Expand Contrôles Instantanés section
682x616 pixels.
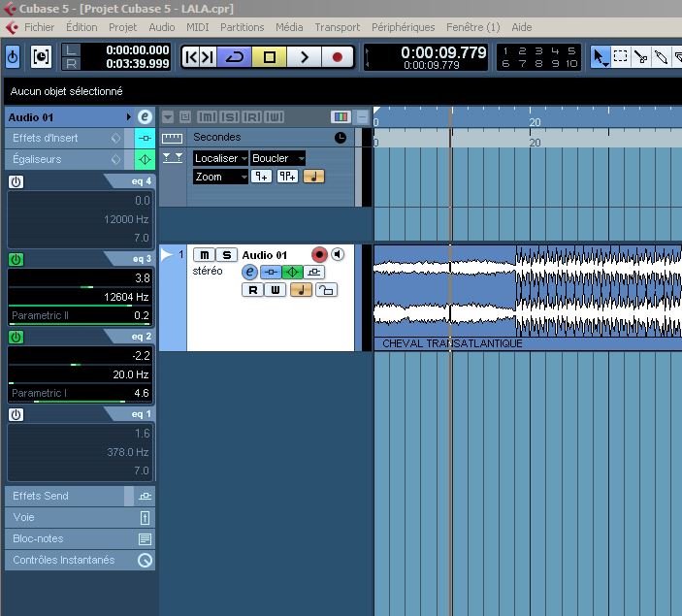pos(80,560)
